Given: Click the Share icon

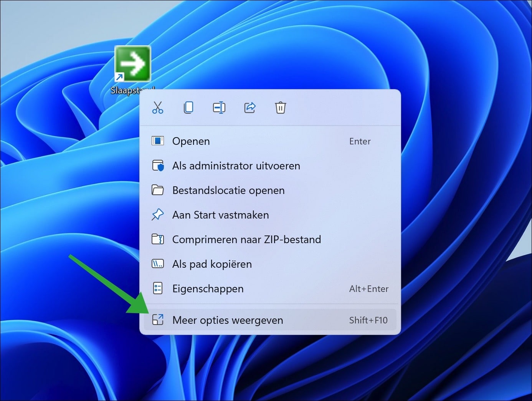Looking at the screenshot, I should pyautogui.click(x=250, y=108).
